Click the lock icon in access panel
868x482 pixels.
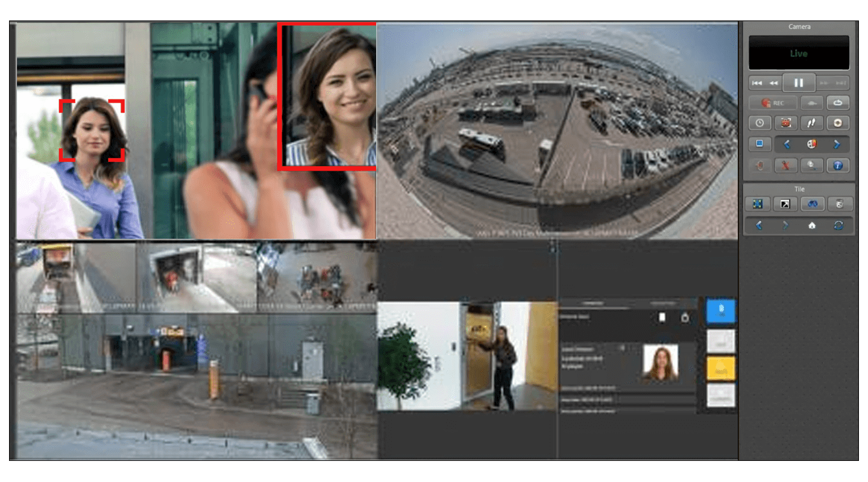(685, 318)
